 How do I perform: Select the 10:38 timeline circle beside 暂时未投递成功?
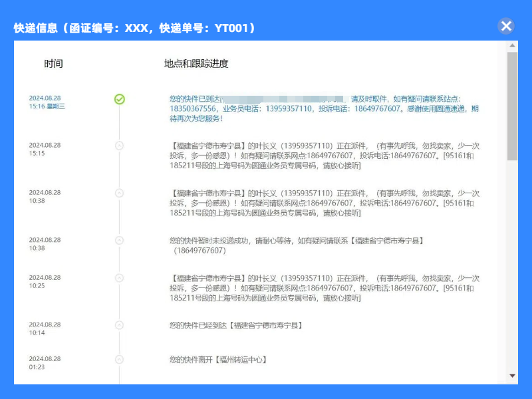119,241
